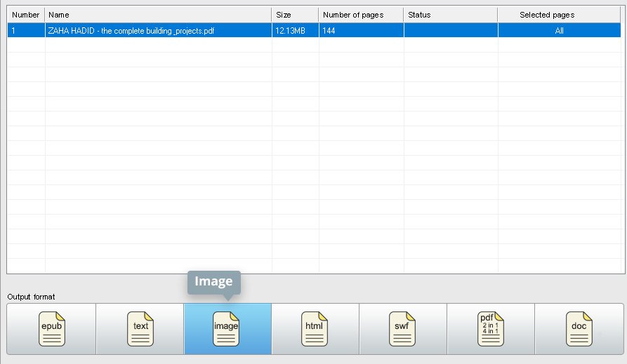Click the Status column header
Screen dimensions: 627x364
coord(451,15)
